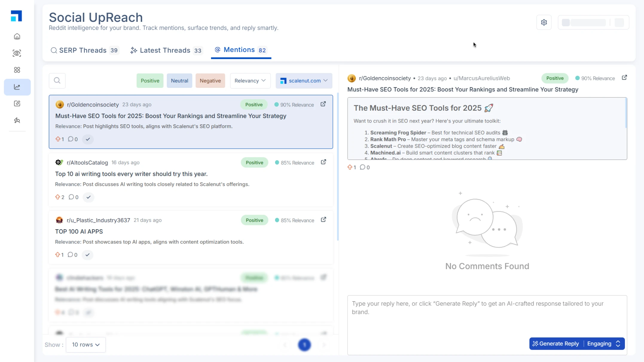Click the search magnifier box
This screenshot has width=644, height=362.
tap(57, 81)
